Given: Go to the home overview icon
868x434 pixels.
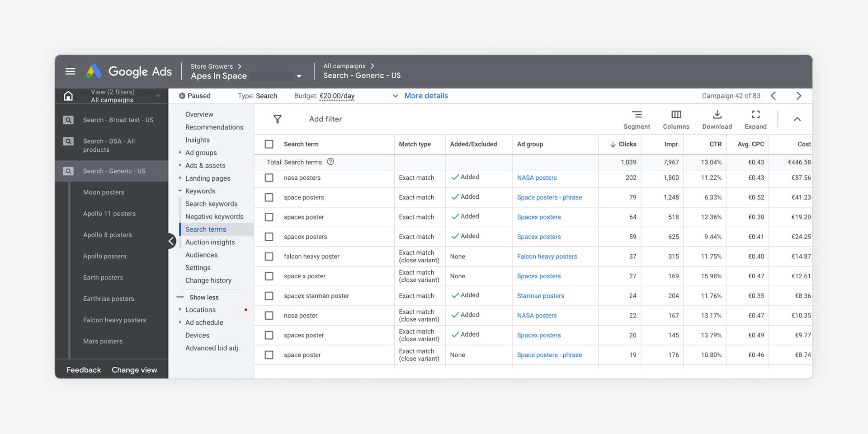Looking at the screenshot, I should pos(68,96).
